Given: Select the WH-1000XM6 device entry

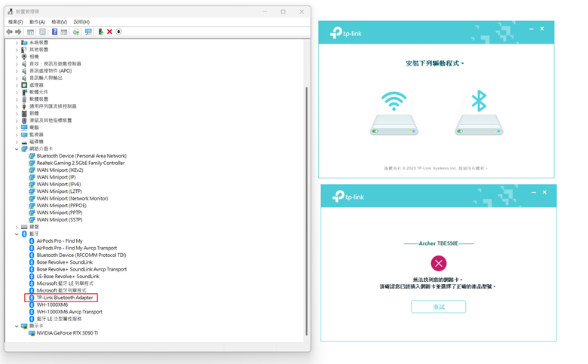Looking at the screenshot, I should [52, 304].
